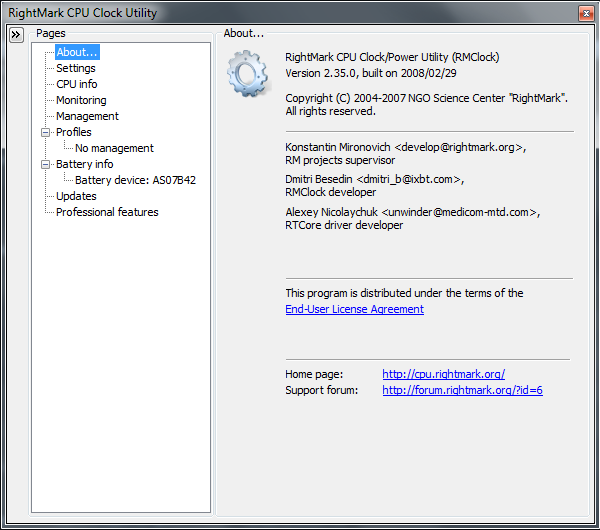Viewport: 600px width, 530px height.
Task: Open the Professional features page
Action: point(107,212)
